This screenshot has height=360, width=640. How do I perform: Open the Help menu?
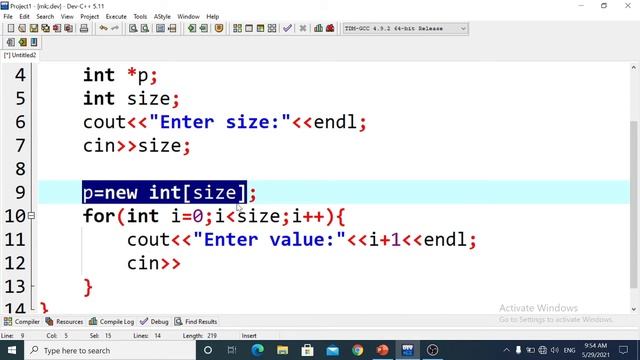[x=212, y=17]
